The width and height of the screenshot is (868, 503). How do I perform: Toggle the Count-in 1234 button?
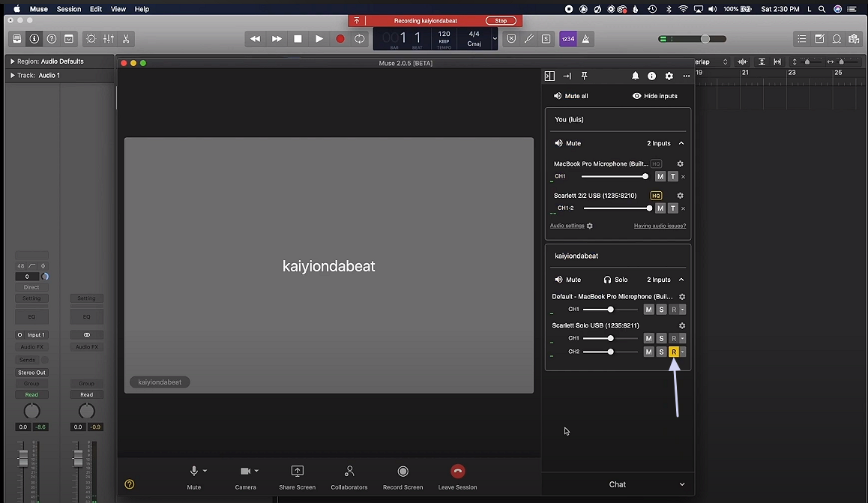(568, 39)
